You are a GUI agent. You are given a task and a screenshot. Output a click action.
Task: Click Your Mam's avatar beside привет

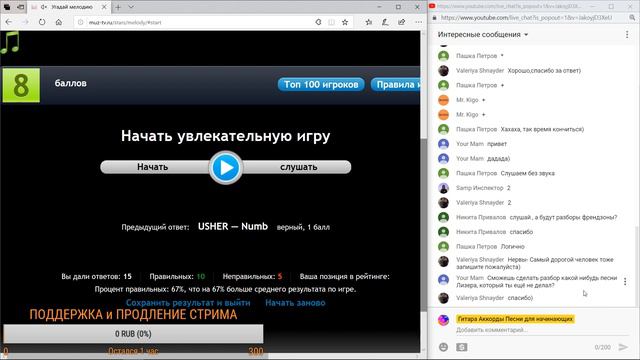coord(443,144)
